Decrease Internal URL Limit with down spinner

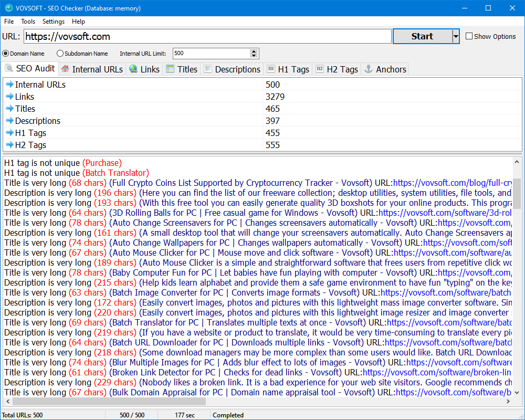pyautogui.click(x=254, y=56)
